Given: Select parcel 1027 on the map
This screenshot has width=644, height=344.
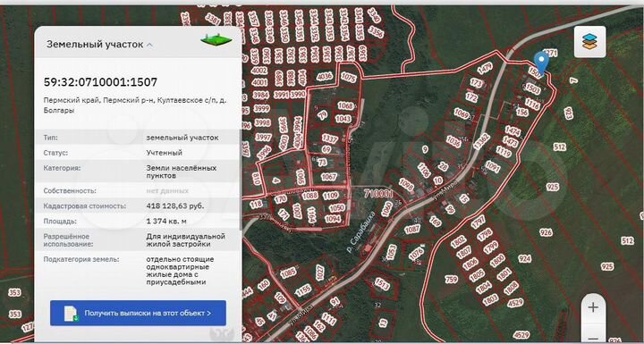Looking at the screenshot, I should [x=320, y=273].
